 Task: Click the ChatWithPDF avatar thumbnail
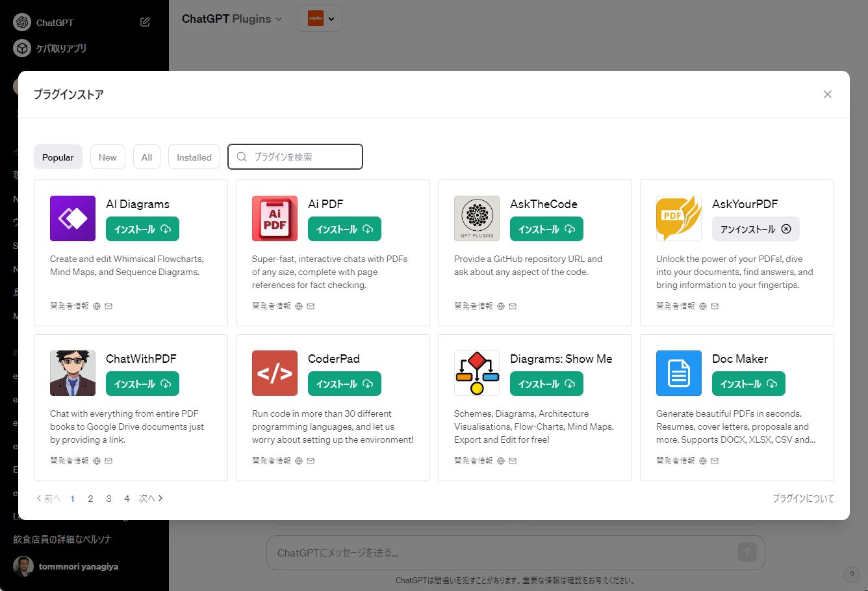pyautogui.click(x=73, y=373)
